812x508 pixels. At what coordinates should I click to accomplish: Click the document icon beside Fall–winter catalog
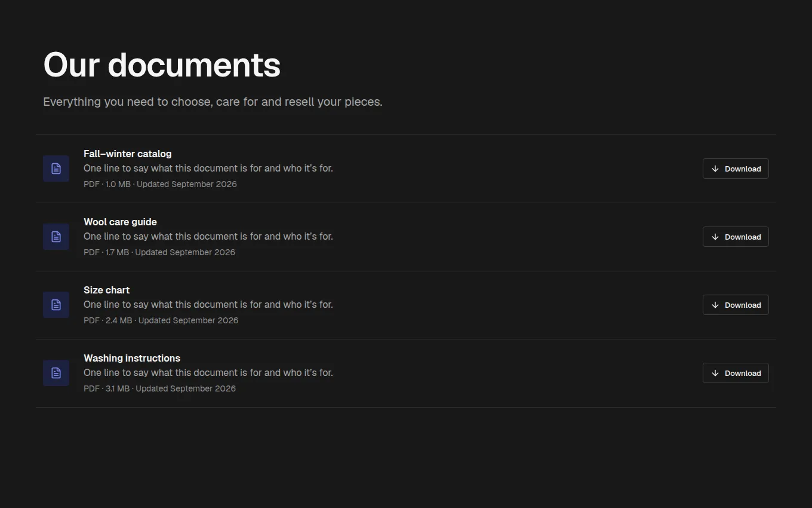pyautogui.click(x=56, y=169)
